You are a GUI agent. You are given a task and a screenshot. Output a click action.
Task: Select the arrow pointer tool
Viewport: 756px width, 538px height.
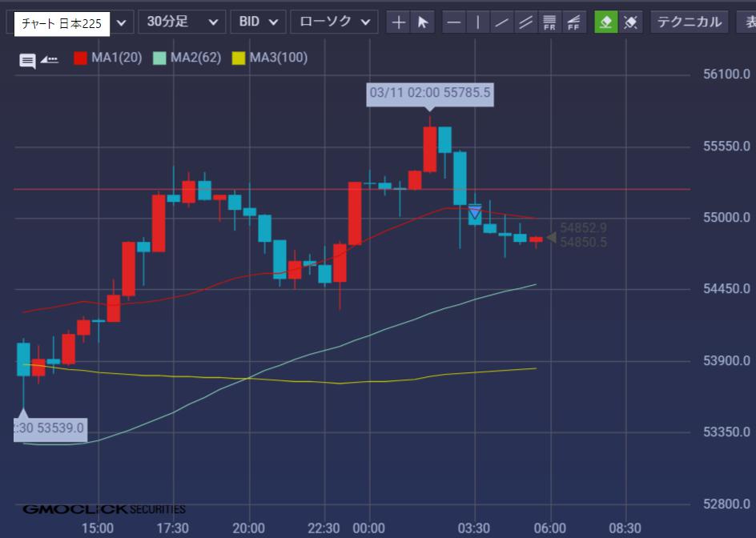click(422, 22)
